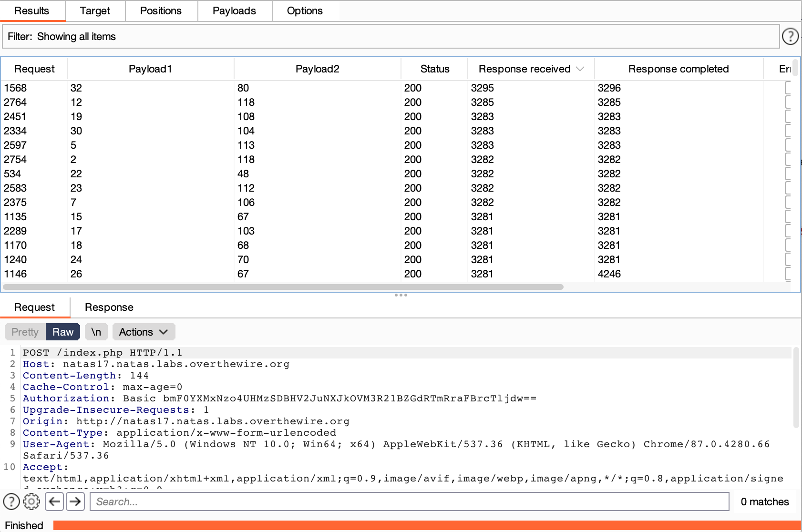Click the request Search input field
This screenshot has width=802, height=532.
click(x=409, y=501)
